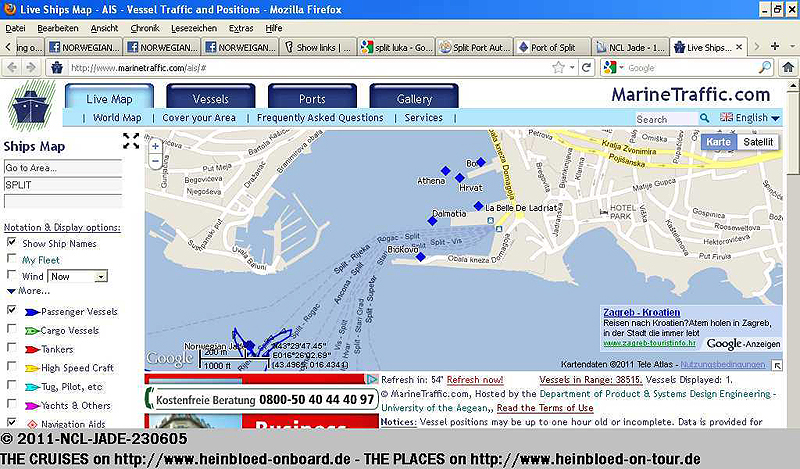Zoom in on the map
The width and height of the screenshot is (800, 469).
tap(156, 146)
